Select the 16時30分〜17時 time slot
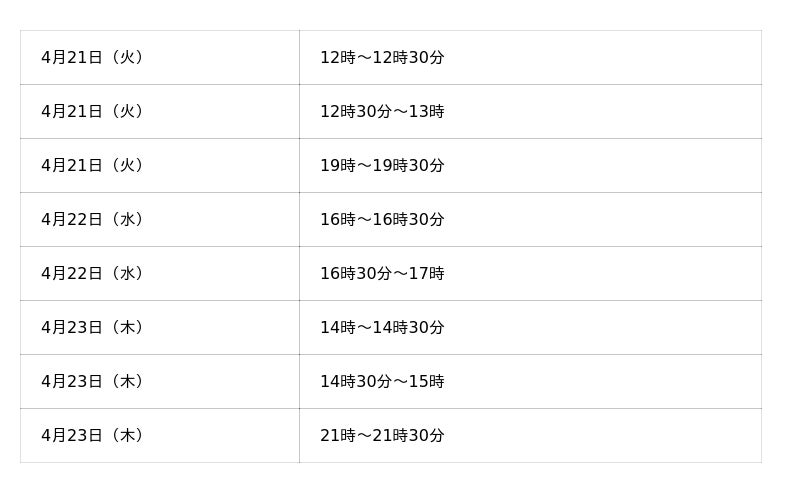Image resolution: width=800 pixels, height=493 pixels. pyautogui.click(x=382, y=274)
